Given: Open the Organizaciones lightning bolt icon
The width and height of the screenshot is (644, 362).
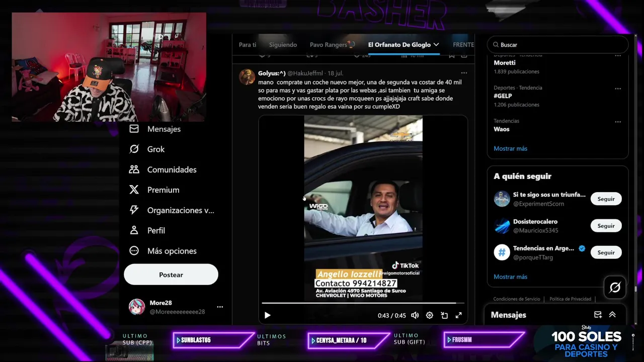Looking at the screenshot, I should pos(134,210).
